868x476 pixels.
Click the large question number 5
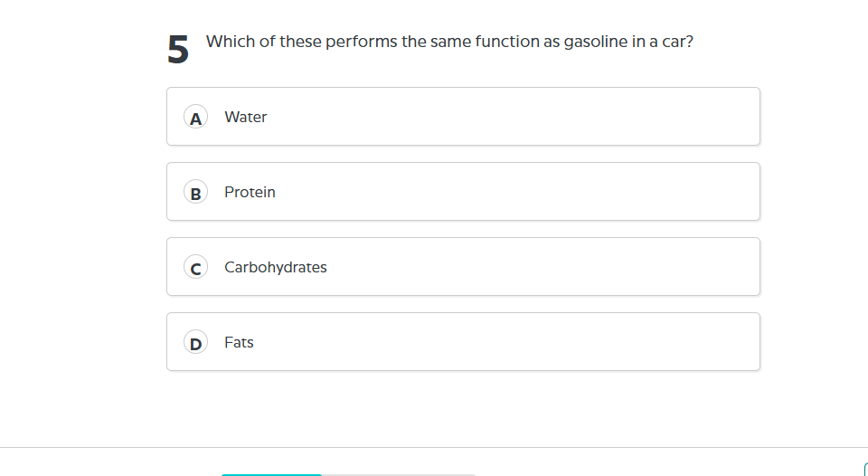(x=178, y=50)
